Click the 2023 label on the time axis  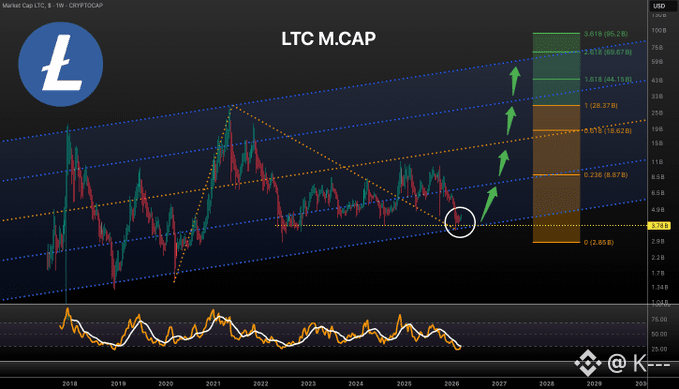308,384
